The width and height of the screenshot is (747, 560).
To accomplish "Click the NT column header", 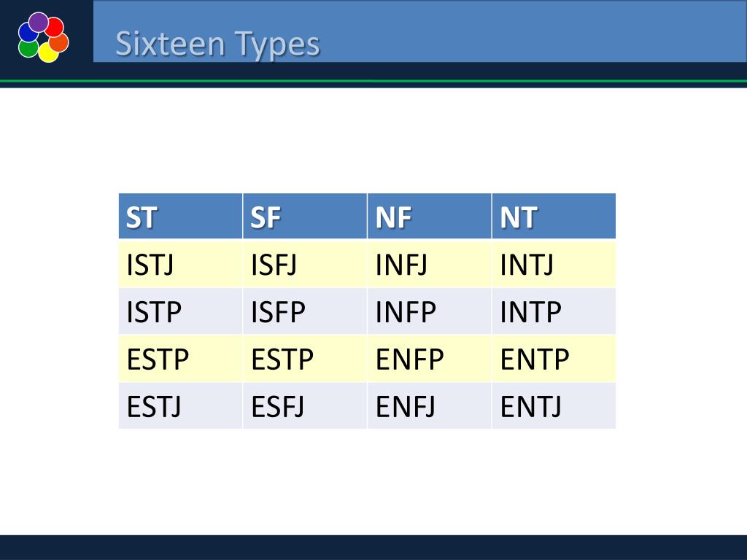I will tap(554, 216).
